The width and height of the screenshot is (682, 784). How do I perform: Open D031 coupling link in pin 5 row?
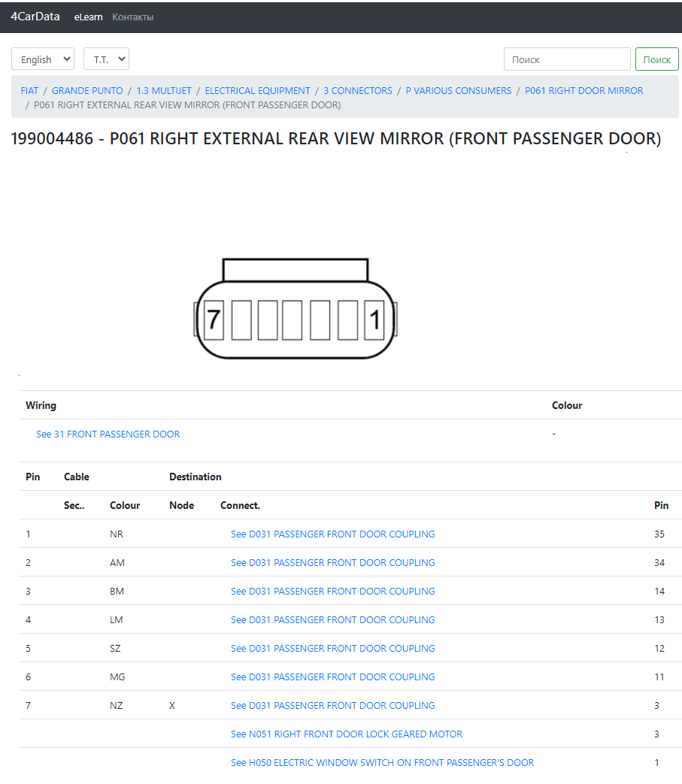pyautogui.click(x=333, y=648)
